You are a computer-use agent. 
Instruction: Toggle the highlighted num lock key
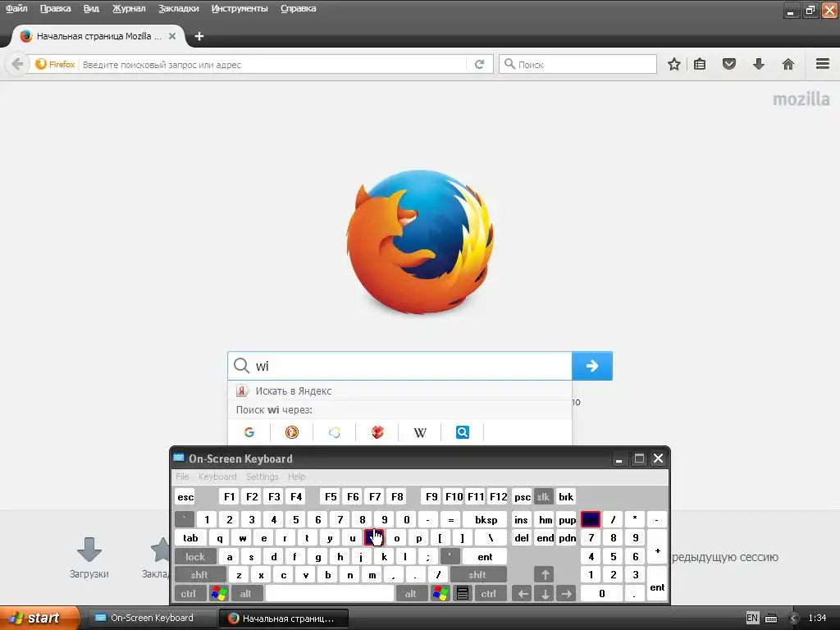click(x=591, y=519)
